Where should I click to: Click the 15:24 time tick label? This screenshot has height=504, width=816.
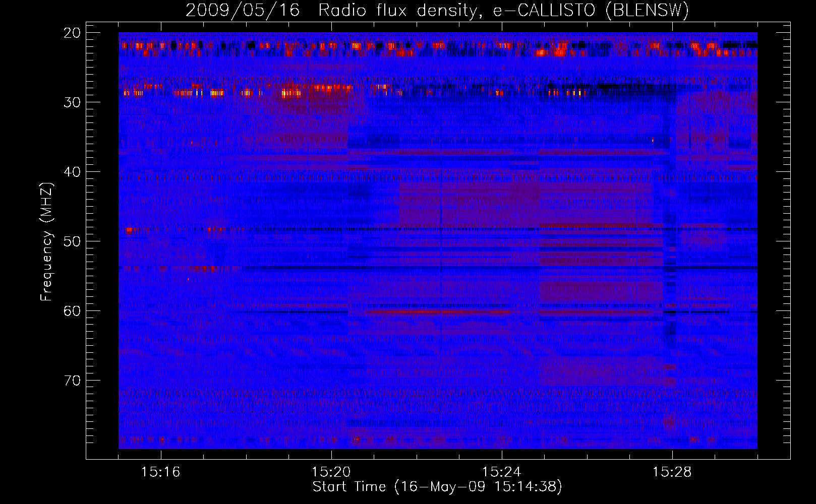point(502,472)
